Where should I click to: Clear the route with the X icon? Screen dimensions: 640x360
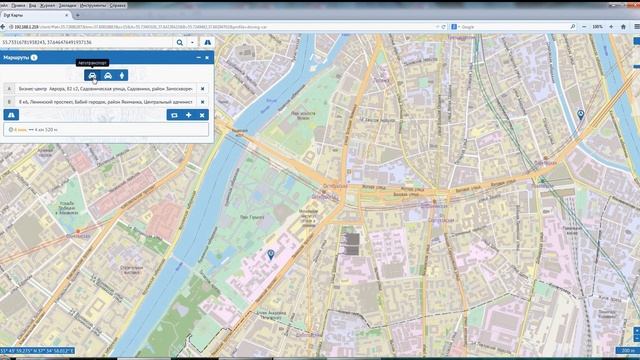coord(202,115)
